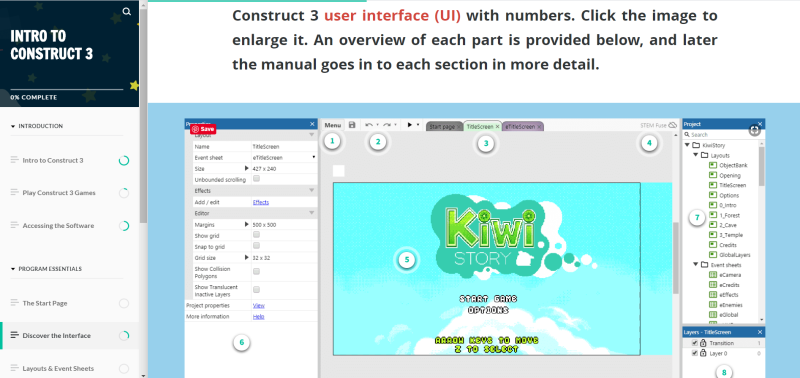The height and width of the screenshot is (378, 800).
Task: Click the Preview play icon
Action: [x=409, y=124]
